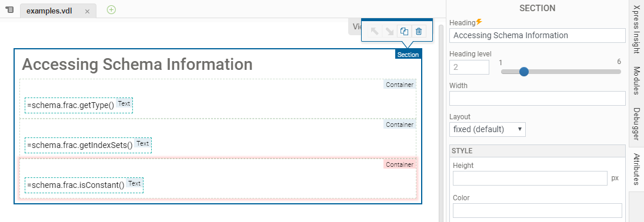Click the lightning bolt icon next to Heading
The image size is (644, 222).
pos(479,22)
